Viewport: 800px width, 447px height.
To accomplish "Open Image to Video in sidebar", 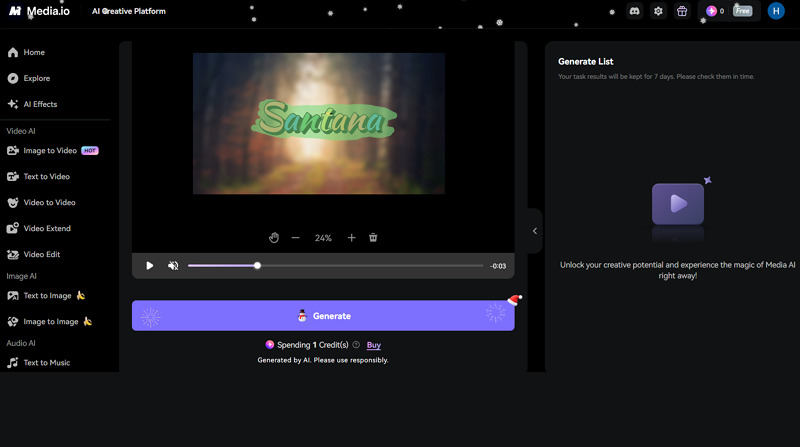I will click(x=50, y=151).
